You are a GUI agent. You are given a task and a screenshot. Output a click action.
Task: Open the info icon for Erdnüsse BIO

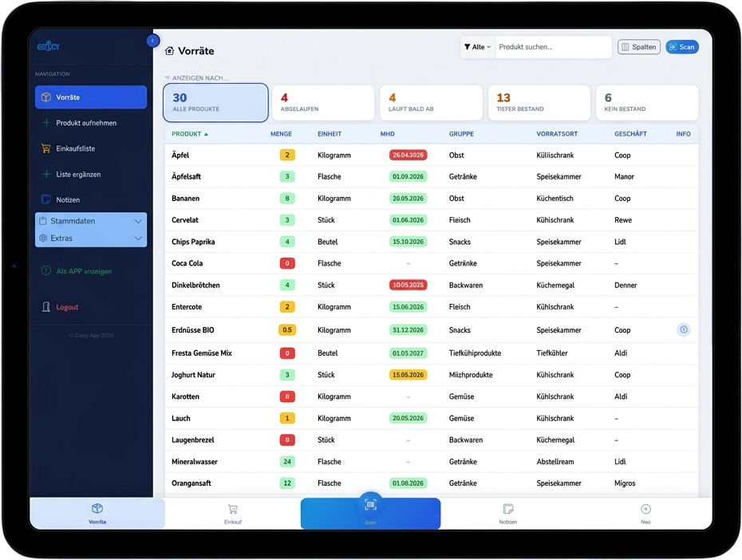[x=683, y=329]
